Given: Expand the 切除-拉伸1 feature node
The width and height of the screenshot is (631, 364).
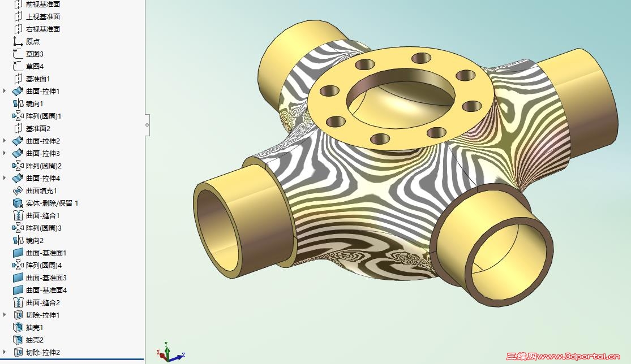Looking at the screenshot, I should (5, 315).
